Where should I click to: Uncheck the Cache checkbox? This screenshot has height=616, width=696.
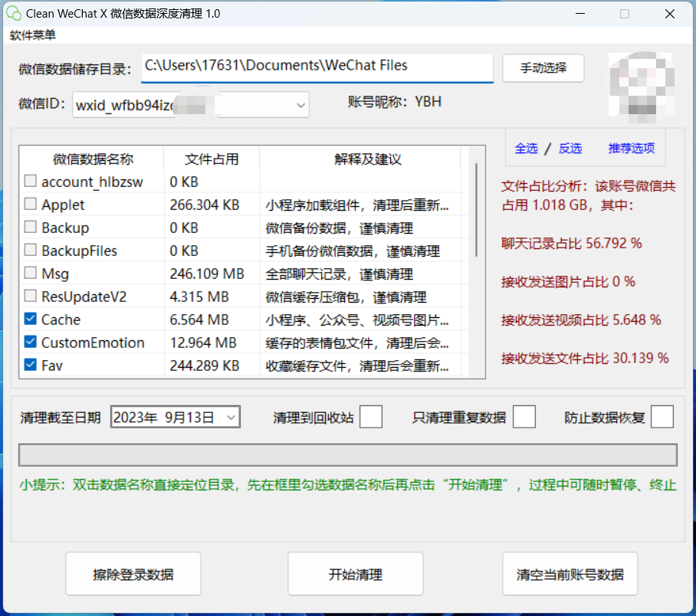(30, 319)
